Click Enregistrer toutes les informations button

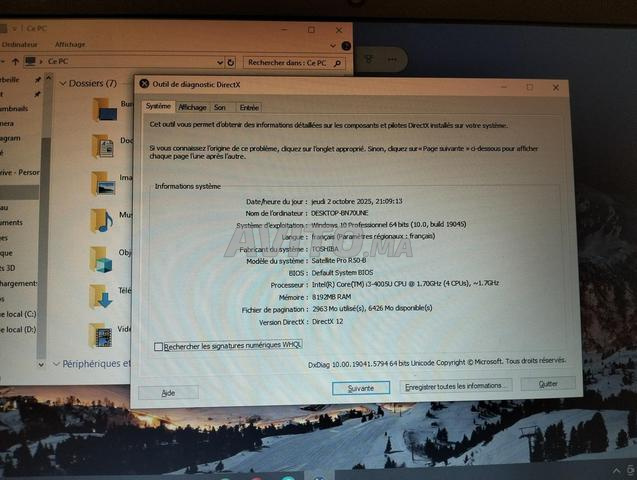(456, 385)
